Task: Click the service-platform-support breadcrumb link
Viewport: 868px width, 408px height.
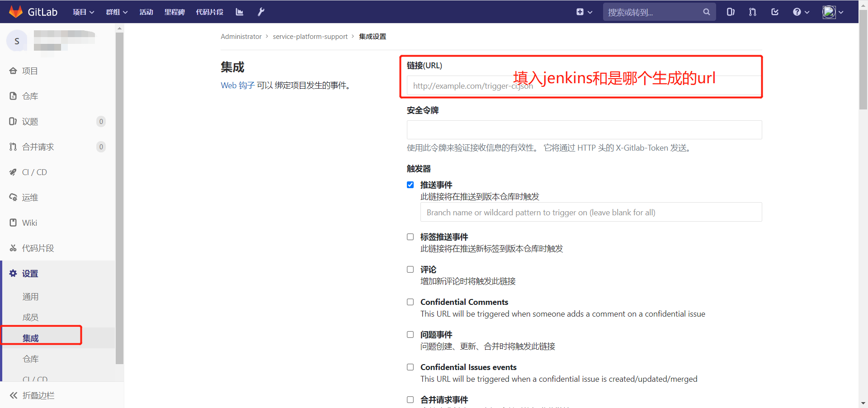Action: [310, 36]
